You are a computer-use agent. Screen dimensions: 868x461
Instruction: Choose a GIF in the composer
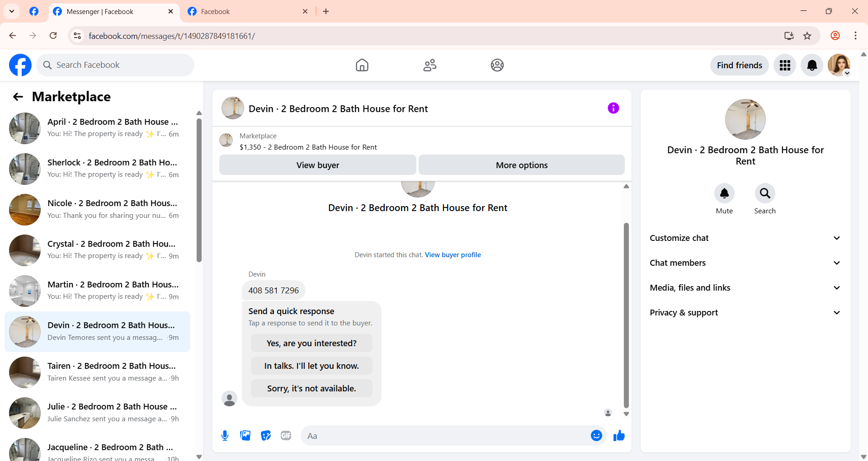pos(286,436)
